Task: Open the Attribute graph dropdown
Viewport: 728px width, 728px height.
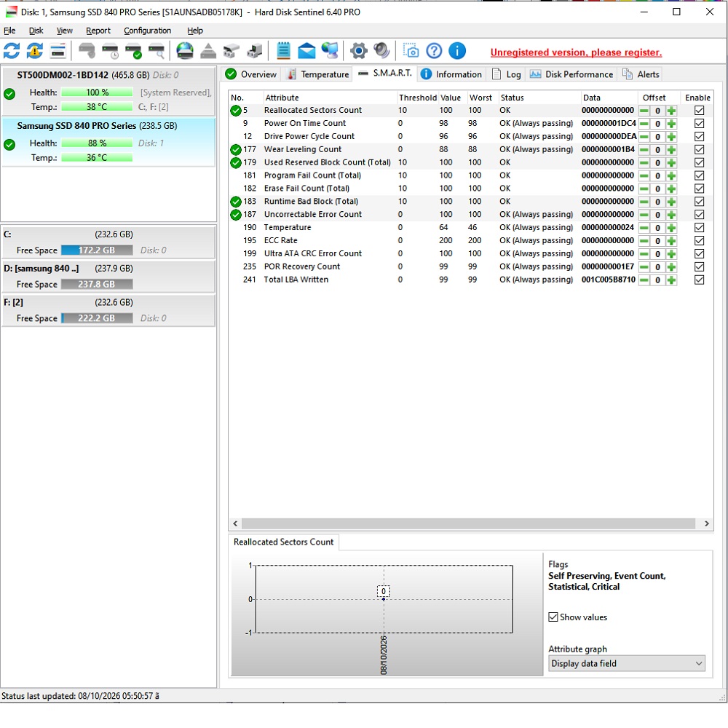Action: [626, 663]
